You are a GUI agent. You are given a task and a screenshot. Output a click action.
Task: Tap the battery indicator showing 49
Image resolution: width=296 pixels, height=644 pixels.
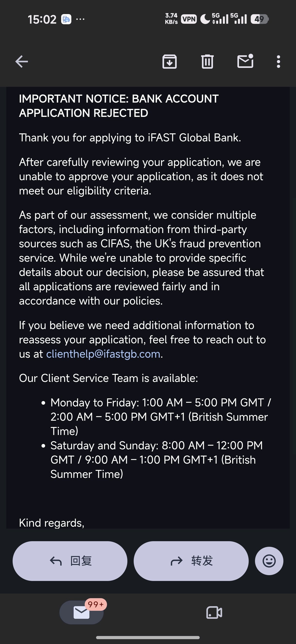point(260,19)
